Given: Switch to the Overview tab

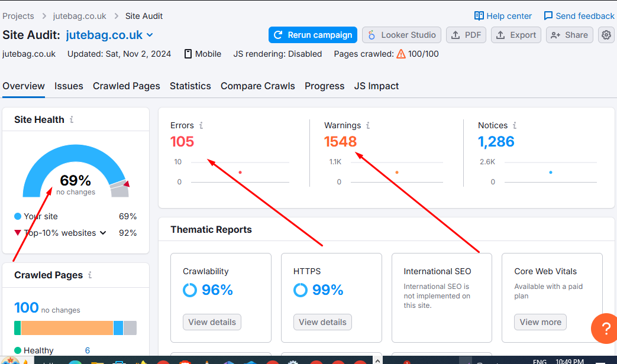Looking at the screenshot, I should (24, 86).
